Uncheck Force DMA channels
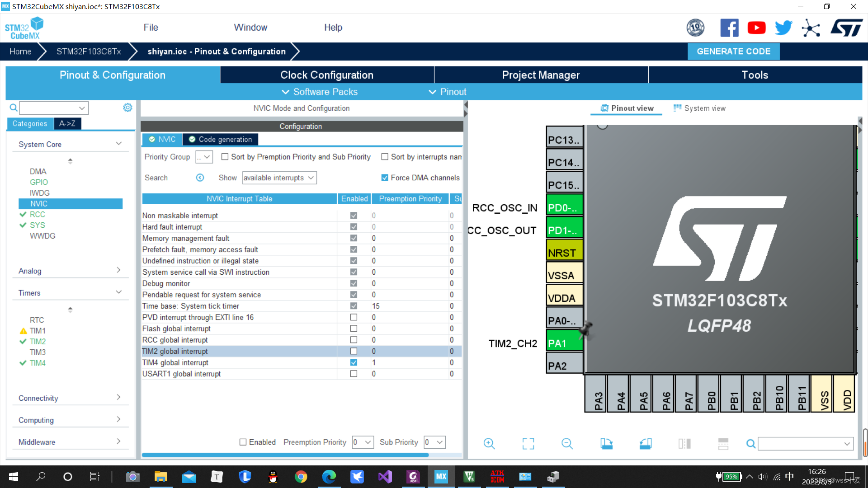Screen dimensions: 868x488 385,178
